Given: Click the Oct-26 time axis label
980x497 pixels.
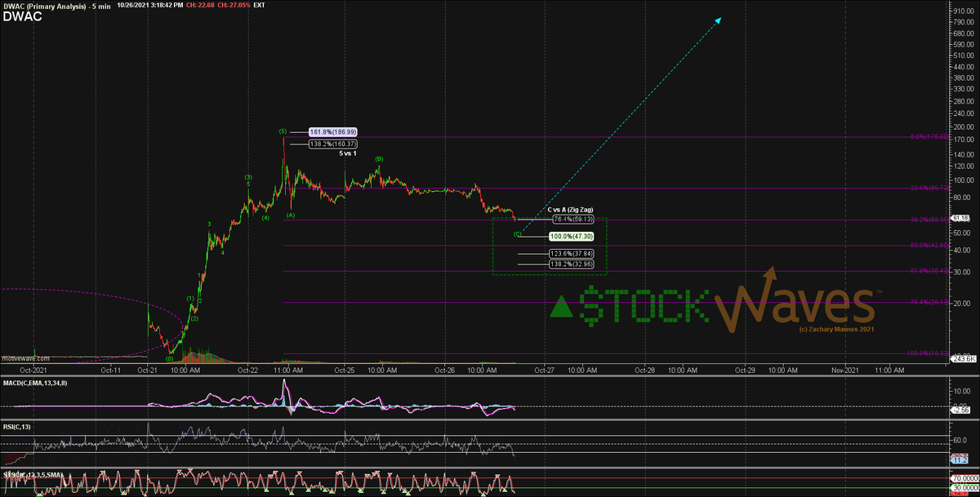Looking at the screenshot, I should pos(444,370).
